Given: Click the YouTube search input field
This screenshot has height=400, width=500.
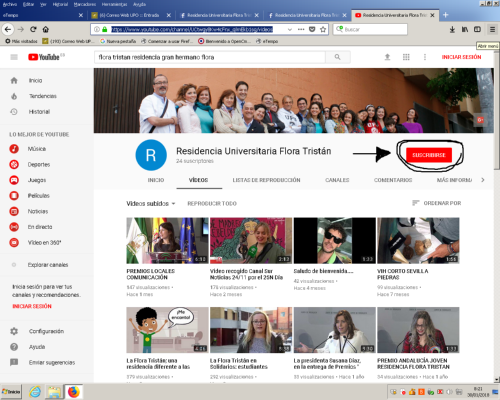Looking at the screenshot, I should [210, 57].
